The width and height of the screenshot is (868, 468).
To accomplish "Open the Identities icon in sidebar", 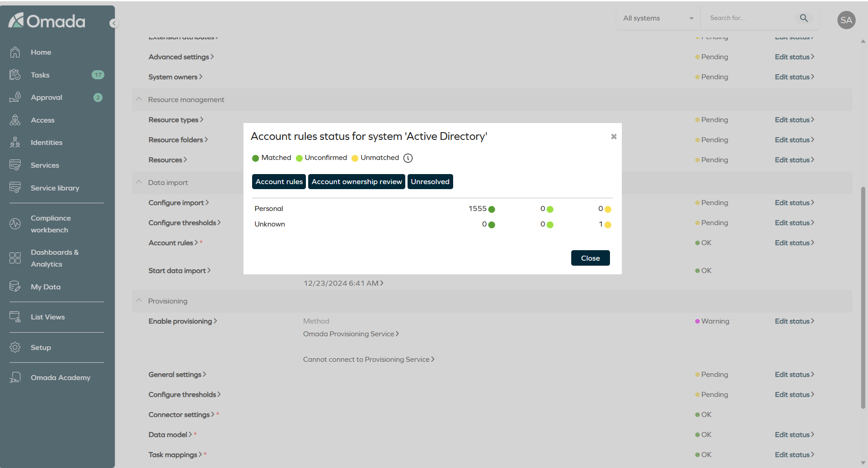I will coord(15,142).
